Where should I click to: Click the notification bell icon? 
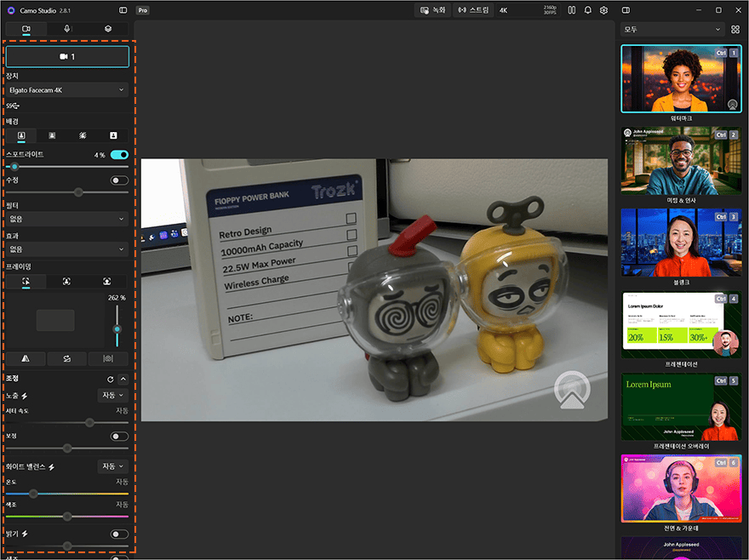(x=587, y=10)
